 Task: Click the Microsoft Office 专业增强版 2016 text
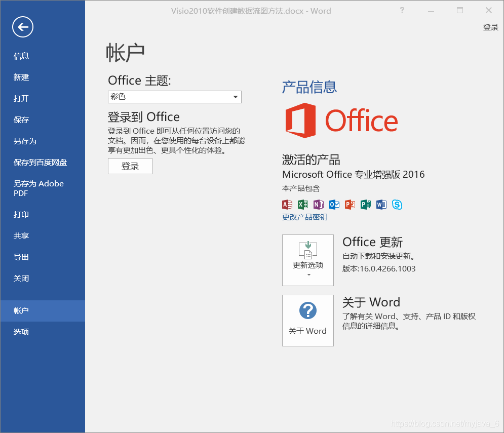pyautogui.click(x=354, y=175)
